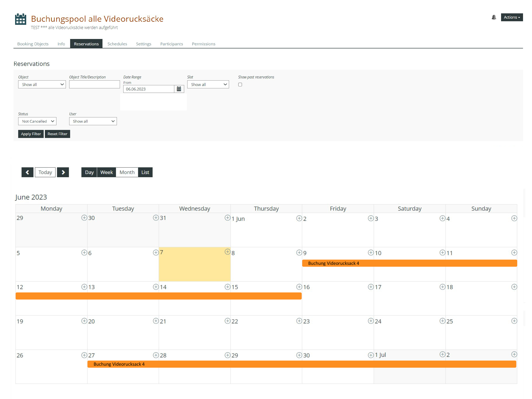
Task: Click the Reset Filter button
Action: click(x=57, y=134)
